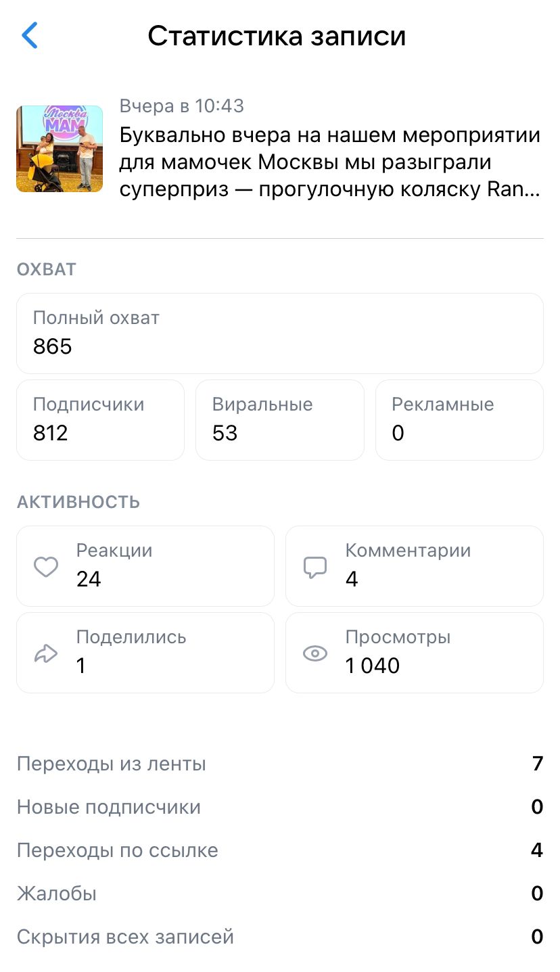560x972 pixels.
Task: Open the post text preview
Action: pos(330,162)
